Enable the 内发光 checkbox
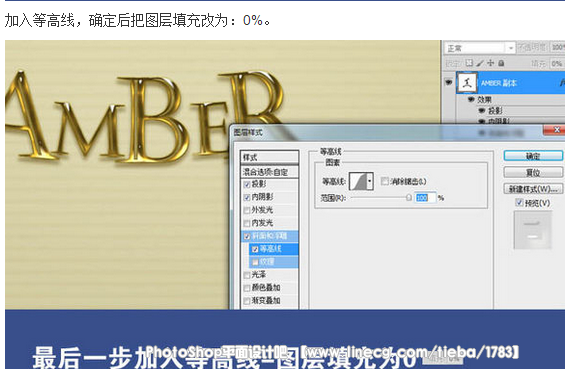569x369 pixels. (x=247, y=223)
